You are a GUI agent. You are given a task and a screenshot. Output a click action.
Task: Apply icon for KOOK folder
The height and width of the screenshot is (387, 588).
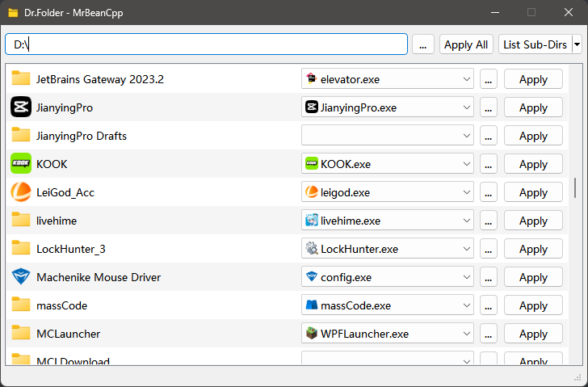point(533,164)
